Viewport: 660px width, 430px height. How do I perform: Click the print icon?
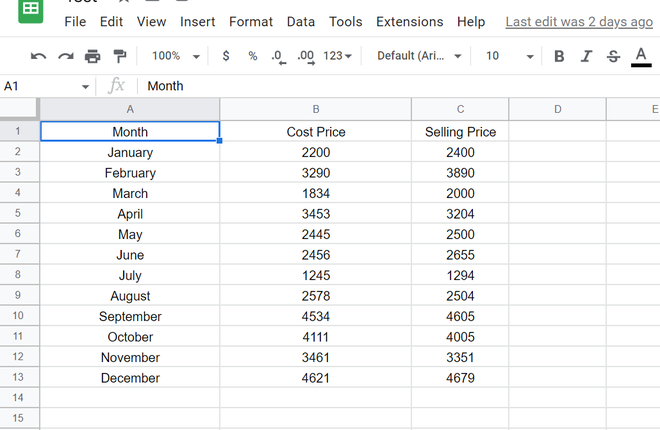(93, 56)
